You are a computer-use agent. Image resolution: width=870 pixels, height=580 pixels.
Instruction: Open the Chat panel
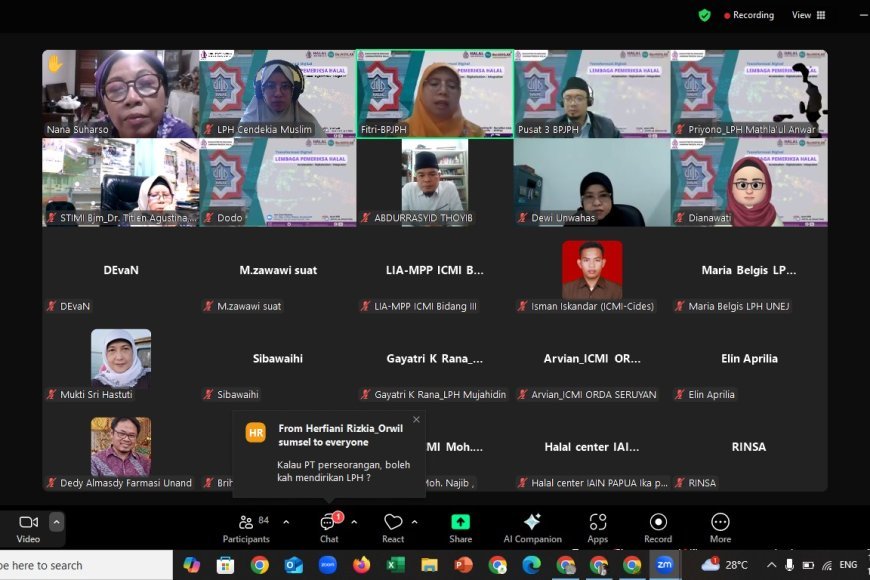point(329,528)
